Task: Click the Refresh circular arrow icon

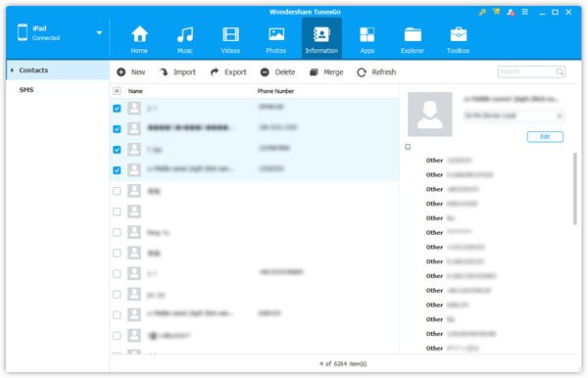Action: pos(362,72)
